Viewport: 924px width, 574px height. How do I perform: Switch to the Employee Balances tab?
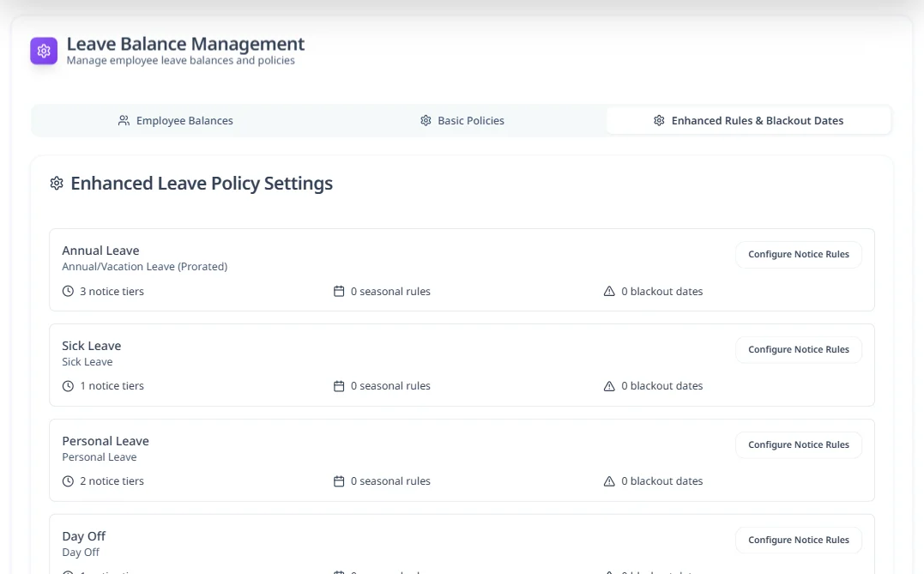click(175, 121)
